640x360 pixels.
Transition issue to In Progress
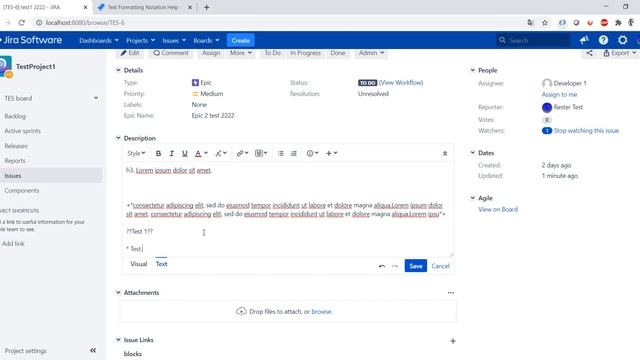305,53
